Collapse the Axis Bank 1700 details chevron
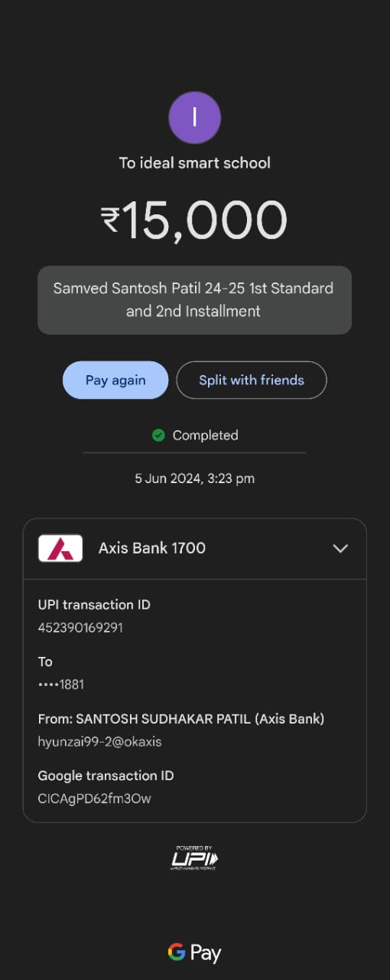Screen dimensions: 390x980 [x=340, y=548]
